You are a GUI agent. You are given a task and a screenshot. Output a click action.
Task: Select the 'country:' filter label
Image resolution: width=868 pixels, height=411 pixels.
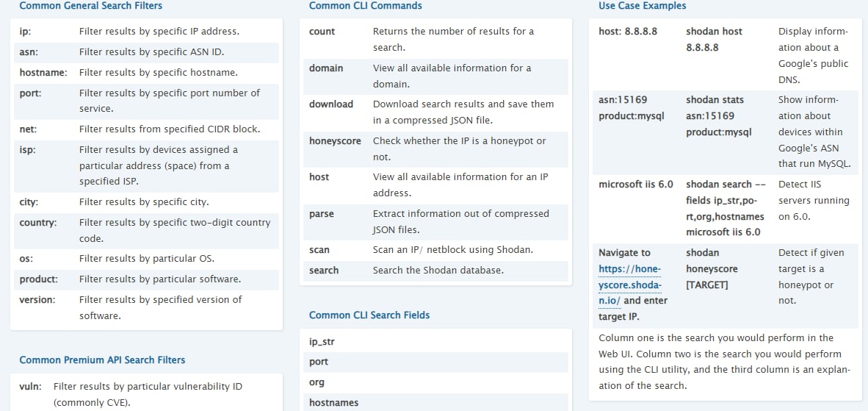pyautogui.click(x=38, y=223)
